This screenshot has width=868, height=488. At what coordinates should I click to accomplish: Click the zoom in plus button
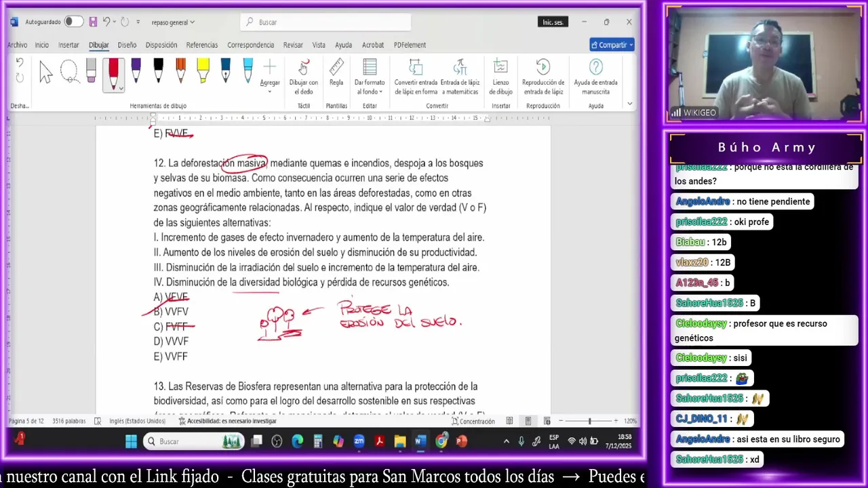[x=616, y=421]
